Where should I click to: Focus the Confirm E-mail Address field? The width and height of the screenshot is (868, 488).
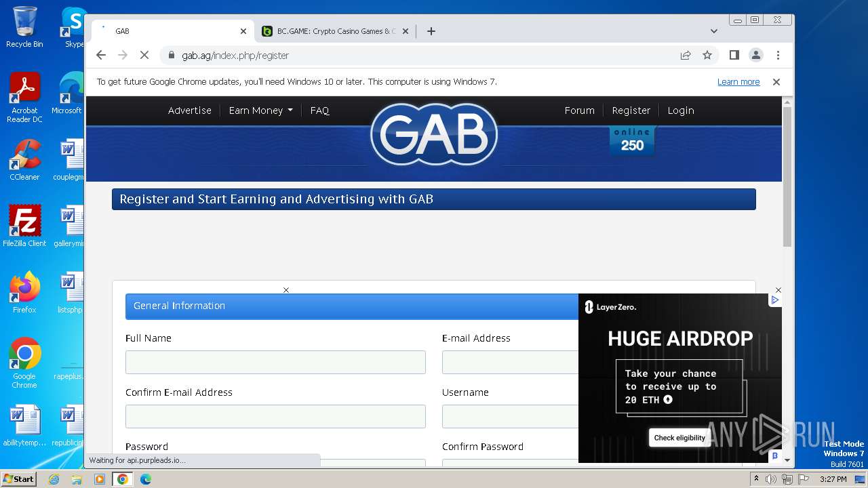coord(275,417)
